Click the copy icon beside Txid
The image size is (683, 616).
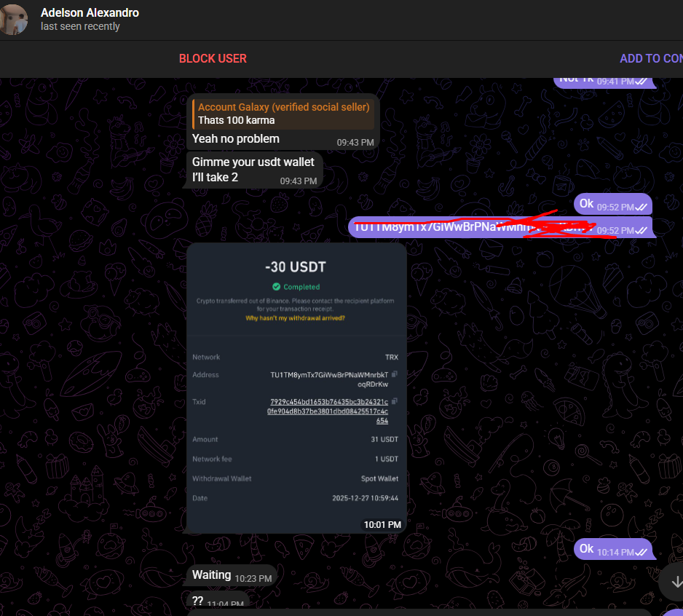pos(394,401)
